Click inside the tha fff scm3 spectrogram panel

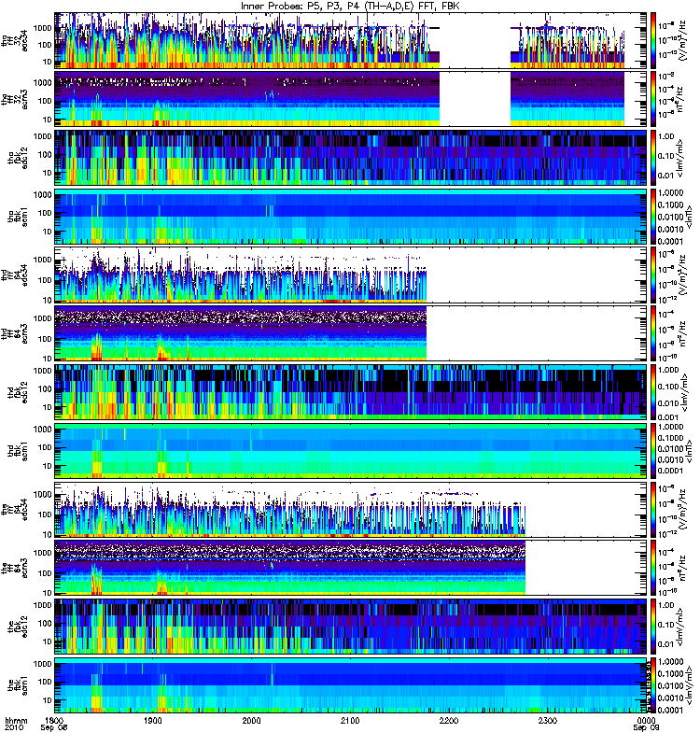[x=351, y=99]
